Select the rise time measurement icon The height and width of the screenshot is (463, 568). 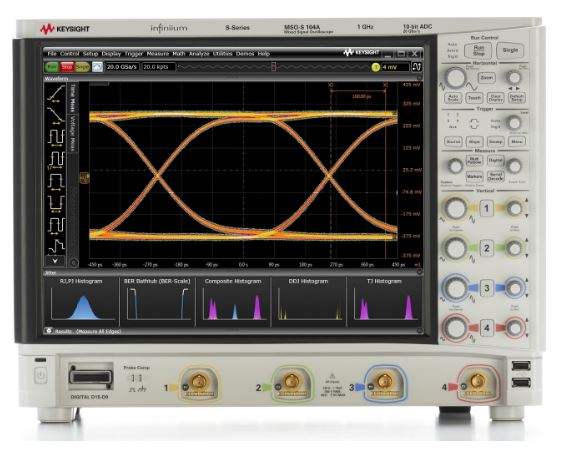[x=56, y=94]
